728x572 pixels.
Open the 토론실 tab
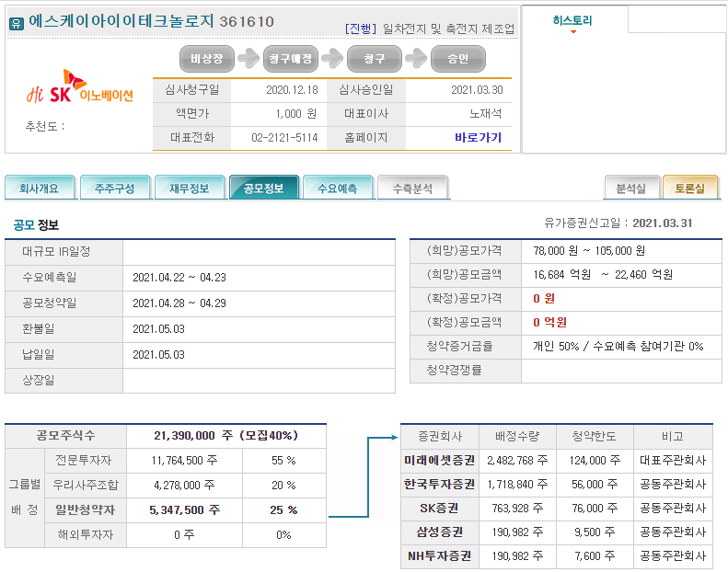click(690, 188)
